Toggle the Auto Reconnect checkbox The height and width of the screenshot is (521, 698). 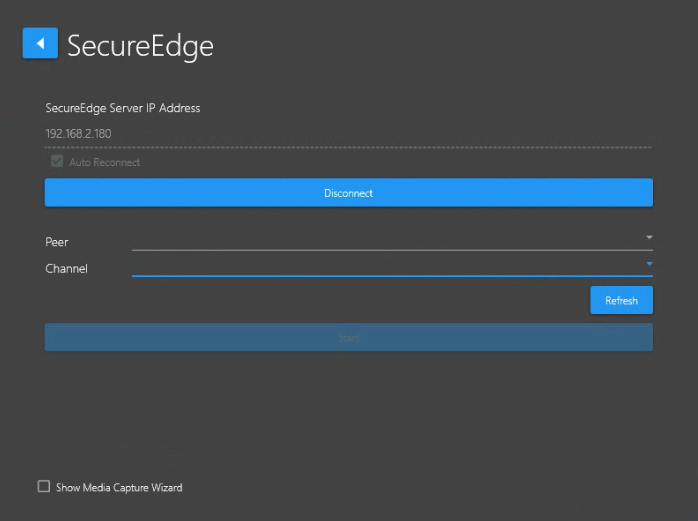point(57,161)
